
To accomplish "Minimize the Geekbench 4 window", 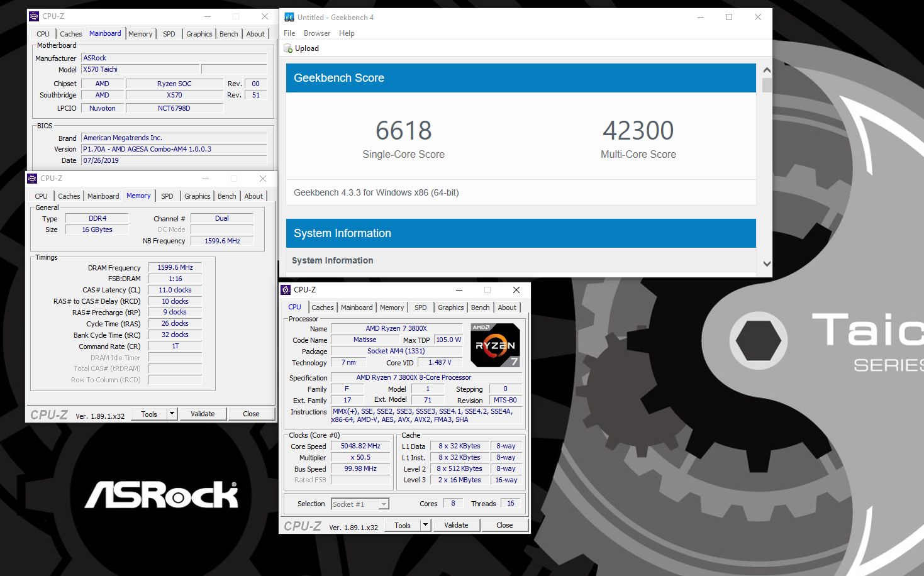I will click(x=701, y=17).
